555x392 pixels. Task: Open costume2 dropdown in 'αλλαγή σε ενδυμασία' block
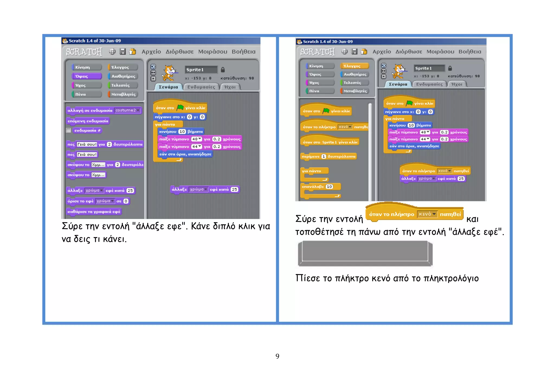click(x=138, y=110)
